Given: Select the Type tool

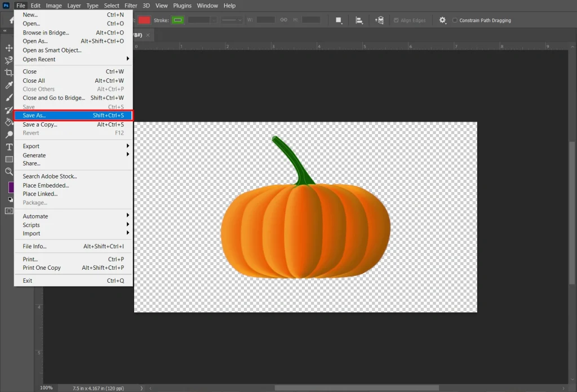Looking at the screenshot, I should pos(9,147).
